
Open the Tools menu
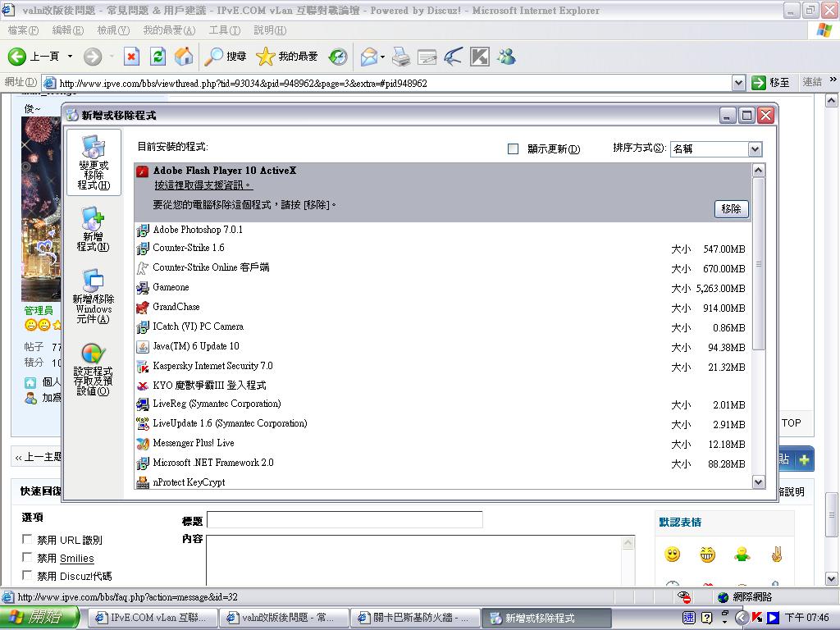point(225,30)
